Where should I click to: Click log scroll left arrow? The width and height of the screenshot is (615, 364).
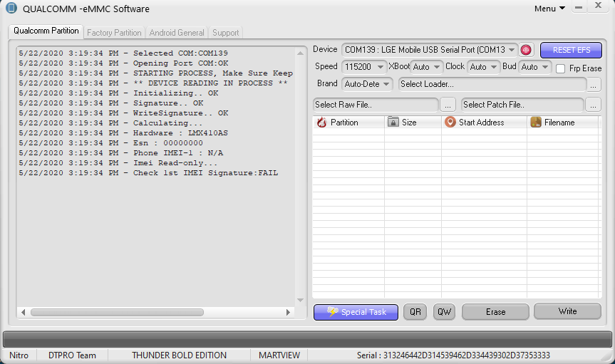click(23, 312)
